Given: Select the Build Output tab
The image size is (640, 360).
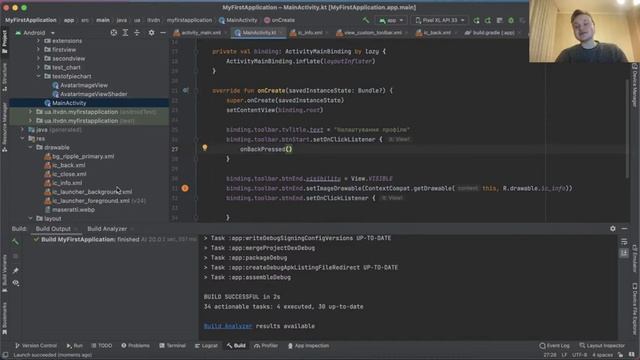Looking at the screenshot, I should pyautogui.click(x=53, y=229).
